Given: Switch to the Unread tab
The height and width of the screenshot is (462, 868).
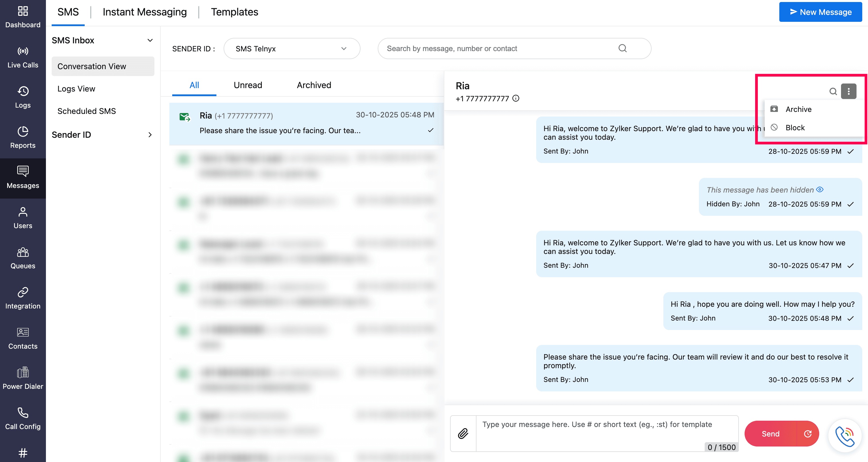Looking at the screenshot, I should 248,85.
